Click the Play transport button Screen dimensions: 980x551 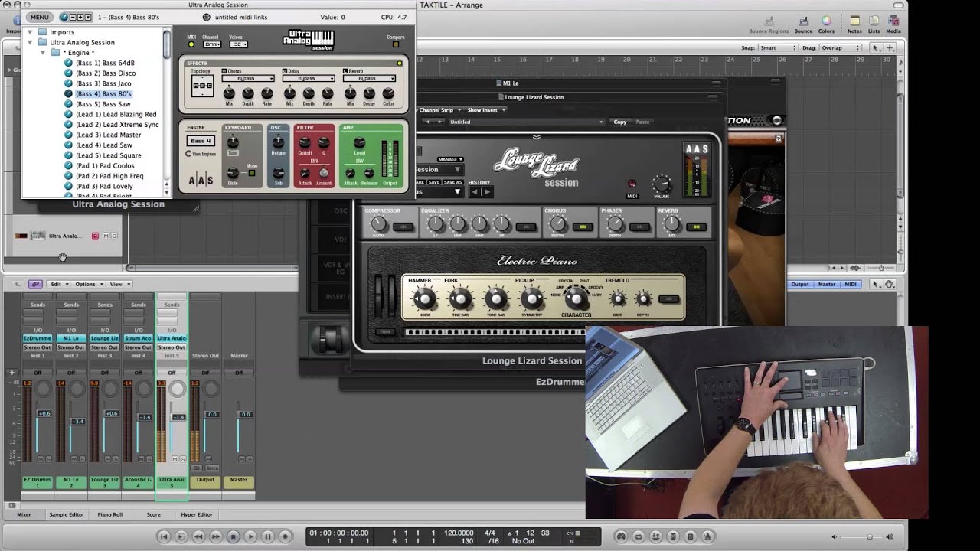(250, 537)
